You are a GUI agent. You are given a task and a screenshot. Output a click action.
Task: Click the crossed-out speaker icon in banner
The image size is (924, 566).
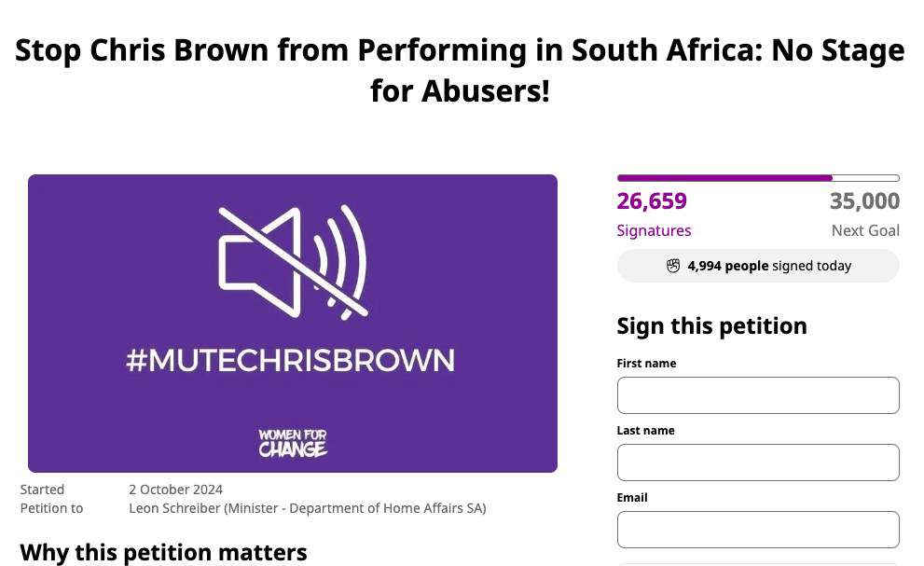293,260
